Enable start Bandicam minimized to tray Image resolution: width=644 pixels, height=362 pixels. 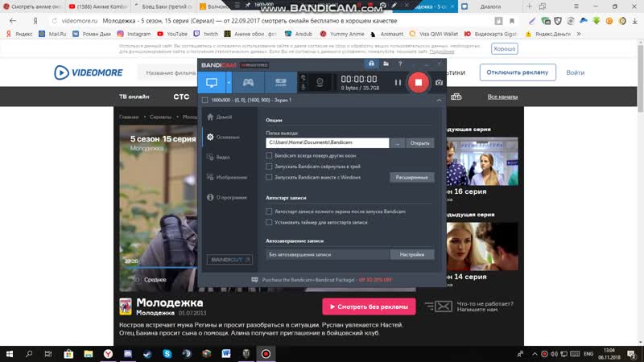[x=269, y=167]
